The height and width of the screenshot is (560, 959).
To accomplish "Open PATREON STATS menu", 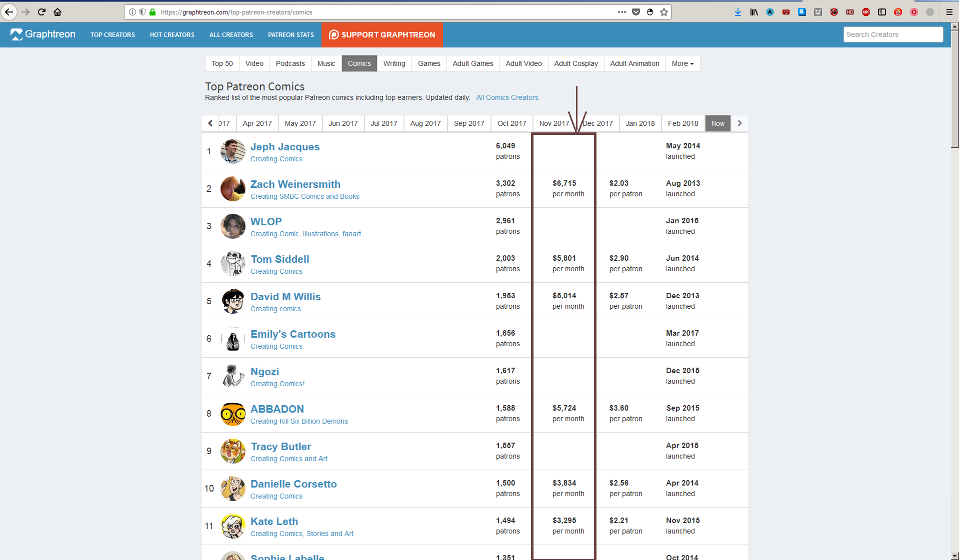I will 291,35.
